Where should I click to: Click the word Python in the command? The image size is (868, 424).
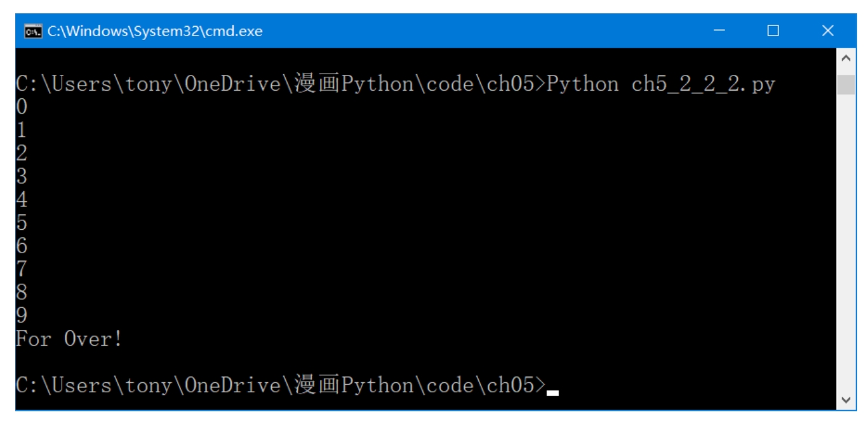(582, 84)
